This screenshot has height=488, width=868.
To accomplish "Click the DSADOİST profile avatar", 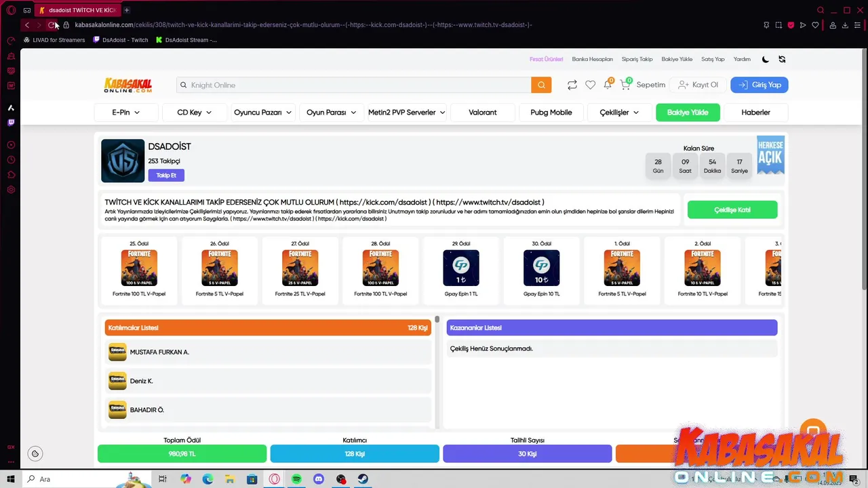I will [x=123, y=161].
